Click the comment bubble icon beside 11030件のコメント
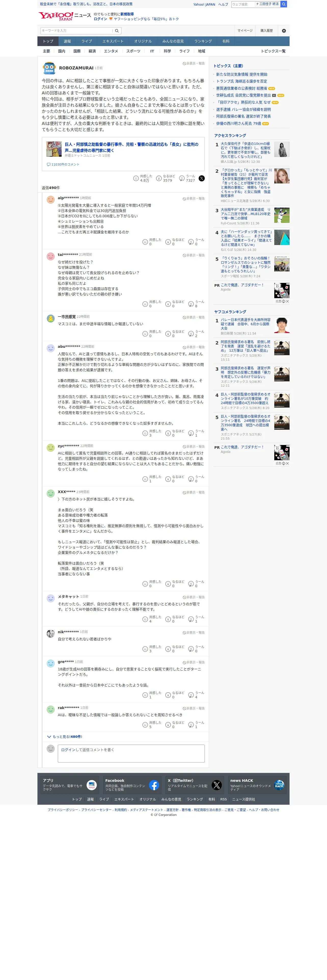Image resolution: width=327 pixels, height=980 pixels. coord(48,165)
